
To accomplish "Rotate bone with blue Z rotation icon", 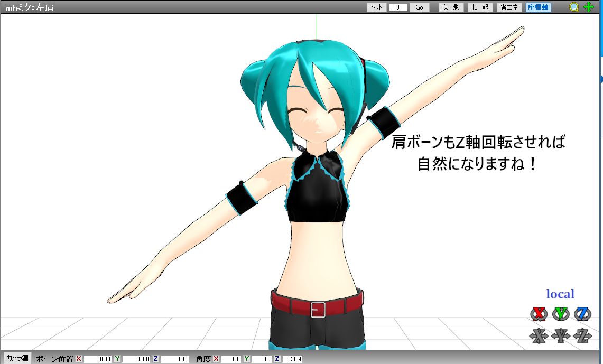I will (x=582, y=314).
